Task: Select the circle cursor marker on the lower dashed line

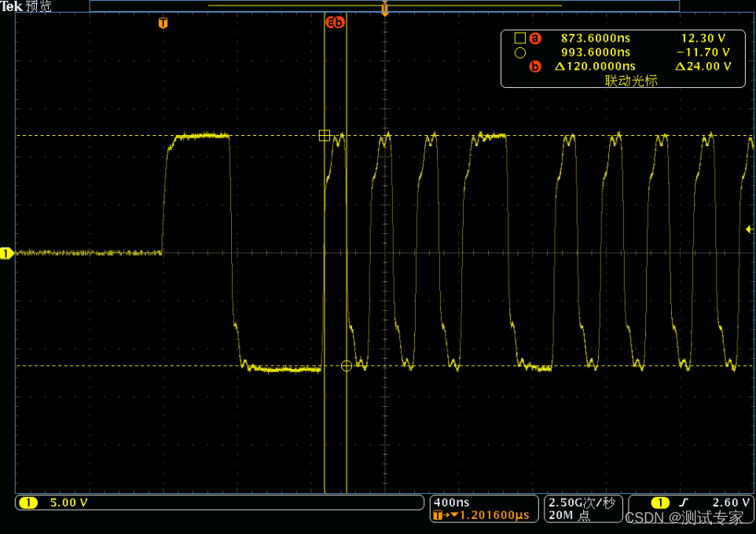Action: [x=347, y=366]
